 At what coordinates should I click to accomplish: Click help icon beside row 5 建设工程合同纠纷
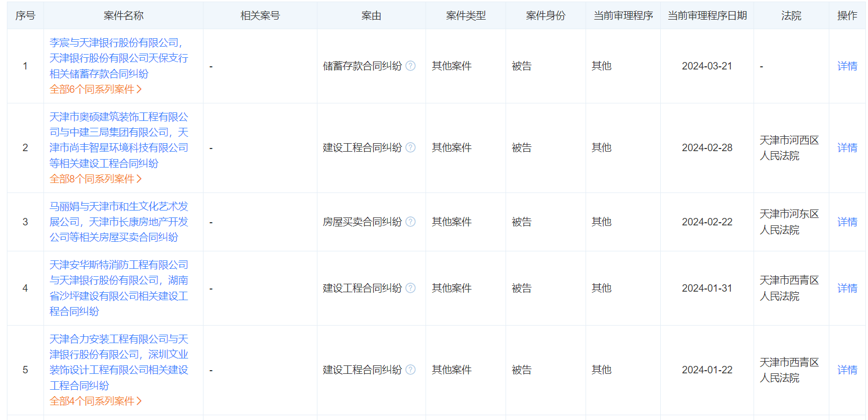click(411, 370)
